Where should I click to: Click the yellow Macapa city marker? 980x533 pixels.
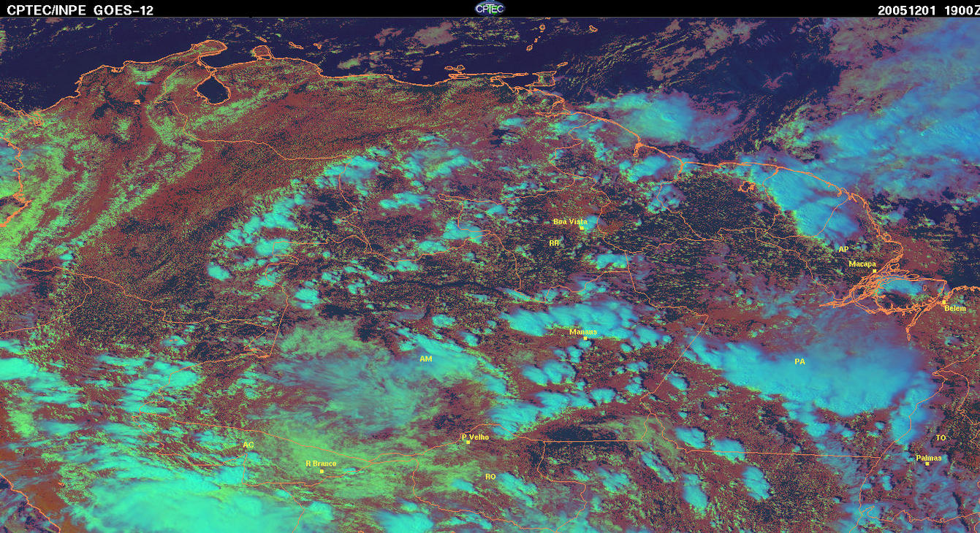(x=874, y=271)
